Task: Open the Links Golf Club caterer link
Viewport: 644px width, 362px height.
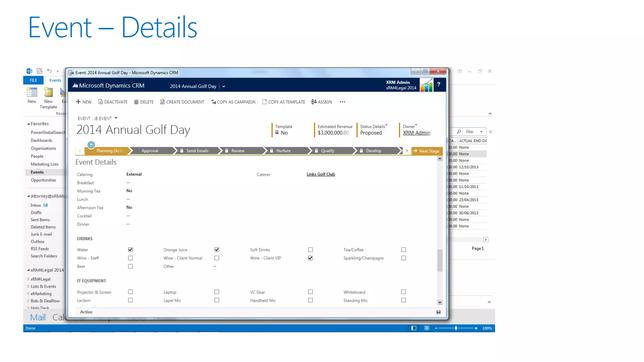Action: [321, 174]
